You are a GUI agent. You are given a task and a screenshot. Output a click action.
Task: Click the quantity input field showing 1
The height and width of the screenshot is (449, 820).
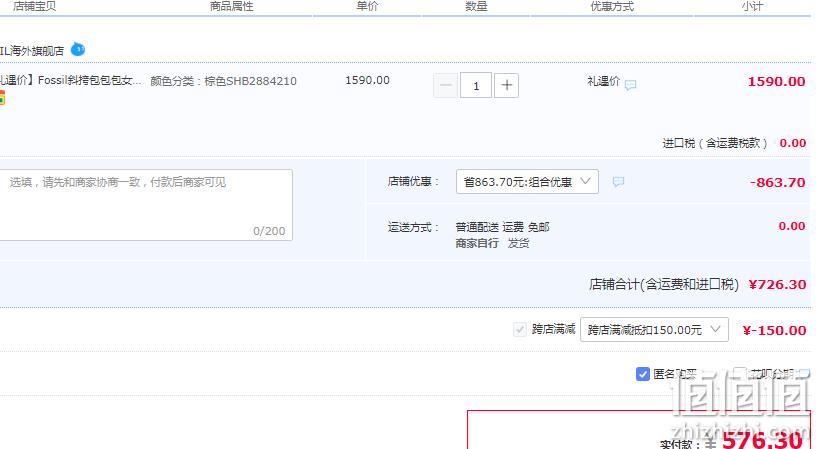coord(476,85)
